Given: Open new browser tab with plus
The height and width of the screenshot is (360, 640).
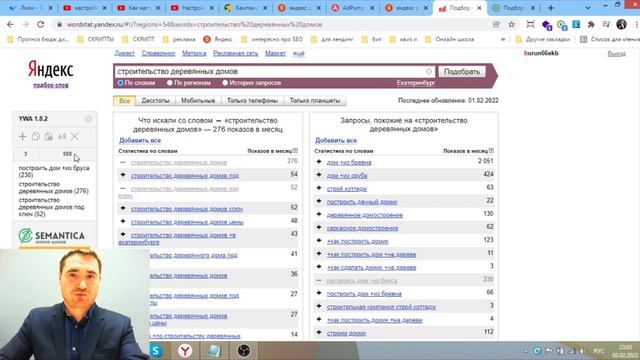Looking at the screenshot, I should point(551,8).
